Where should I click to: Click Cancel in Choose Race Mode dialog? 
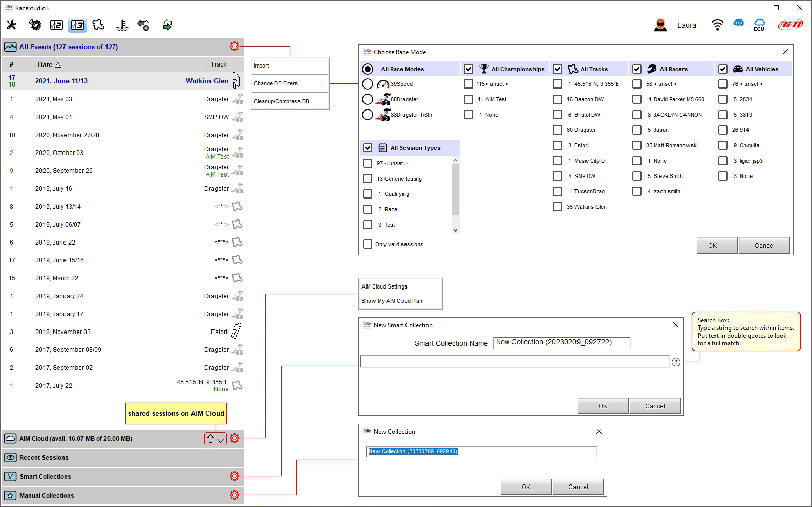(x=764, y=245)
